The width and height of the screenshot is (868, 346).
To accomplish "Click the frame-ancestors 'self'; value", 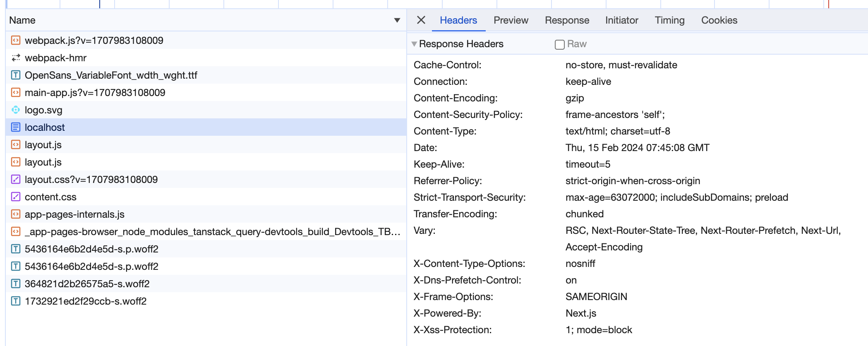I will pos(615,115).
